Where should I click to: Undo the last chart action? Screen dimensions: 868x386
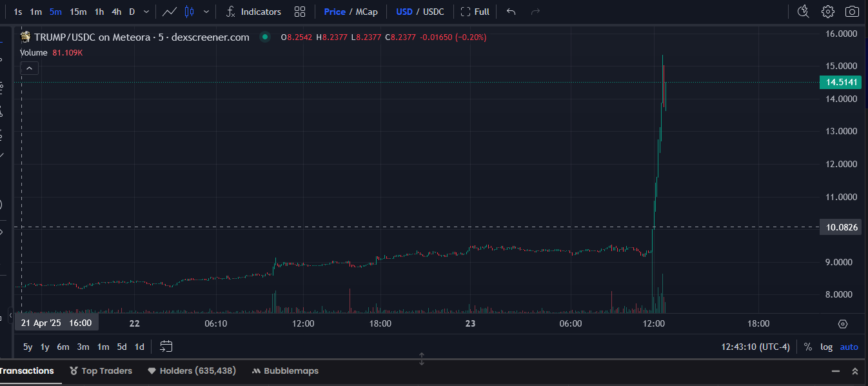click(x=511, y=12)
